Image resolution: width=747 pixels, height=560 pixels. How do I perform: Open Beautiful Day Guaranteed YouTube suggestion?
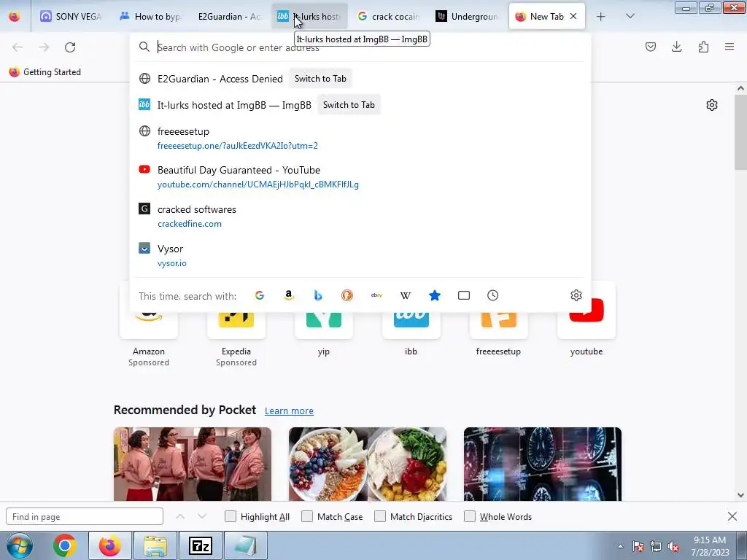click(360, 176)
